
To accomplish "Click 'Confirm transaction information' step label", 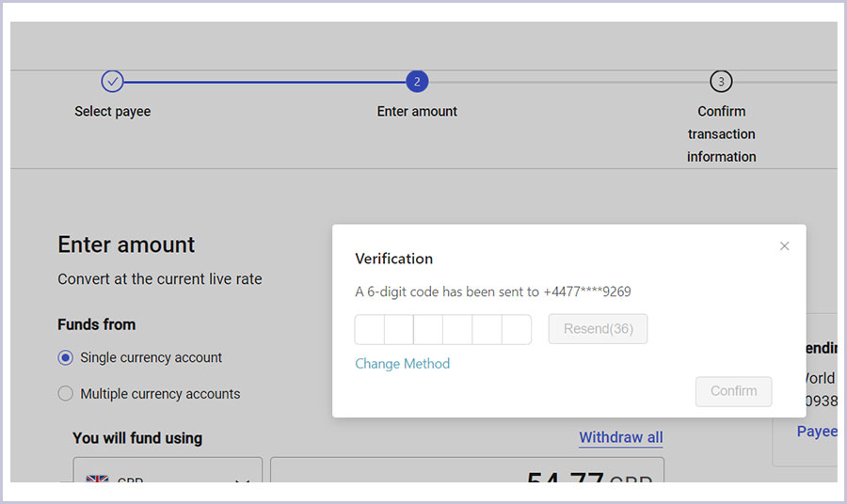I will 721,134.
